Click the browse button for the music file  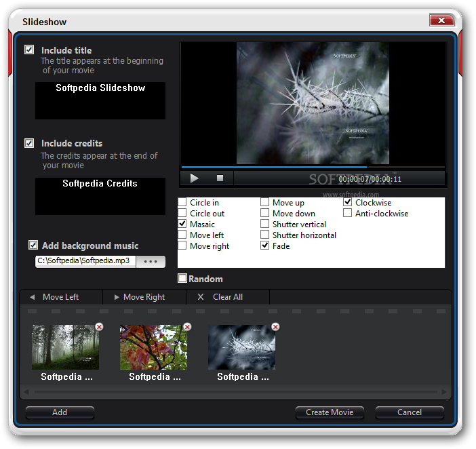point(151,261)
